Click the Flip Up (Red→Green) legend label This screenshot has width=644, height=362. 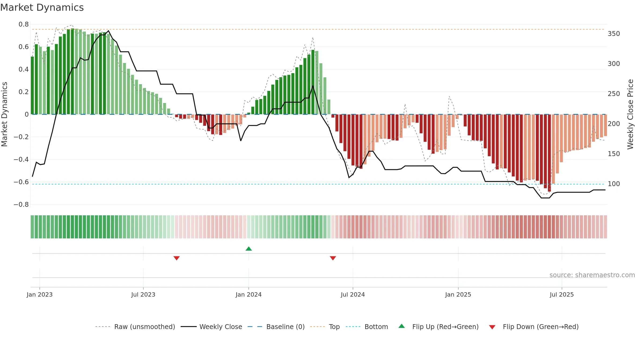(x=445, y=327)
